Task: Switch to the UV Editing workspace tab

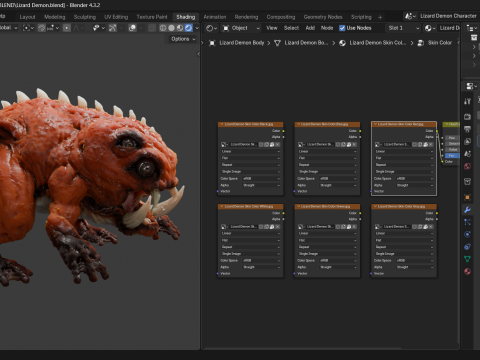Action: (x=116, y=17)
